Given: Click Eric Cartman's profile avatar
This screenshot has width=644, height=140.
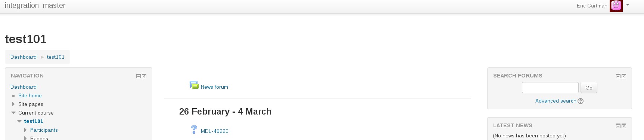Looking at the screenshot, I should point(616,6).
